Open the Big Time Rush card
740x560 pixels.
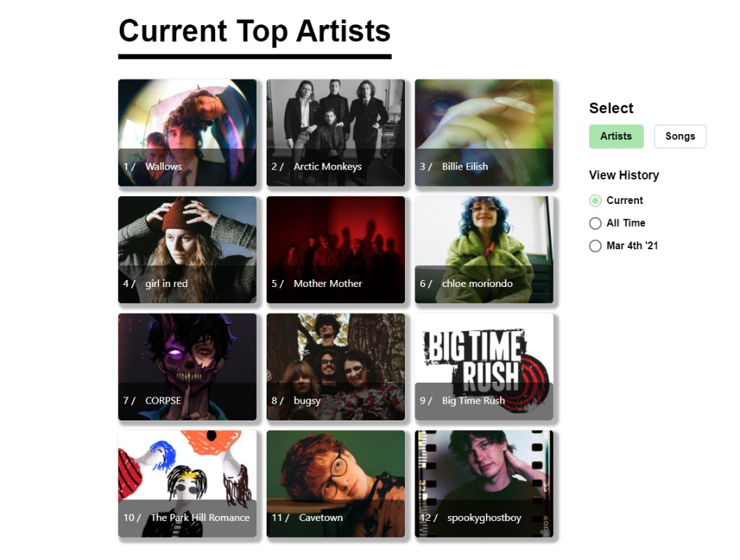point(484,367)
